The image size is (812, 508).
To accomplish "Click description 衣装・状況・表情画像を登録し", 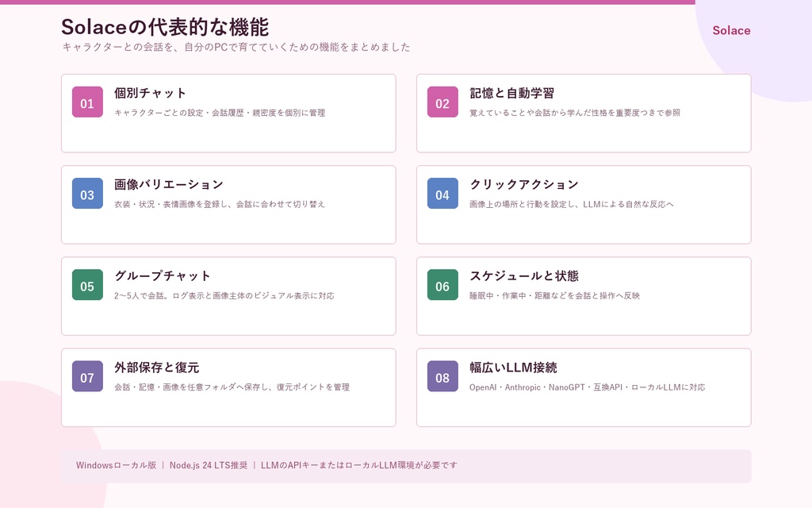I will point(220,204).
